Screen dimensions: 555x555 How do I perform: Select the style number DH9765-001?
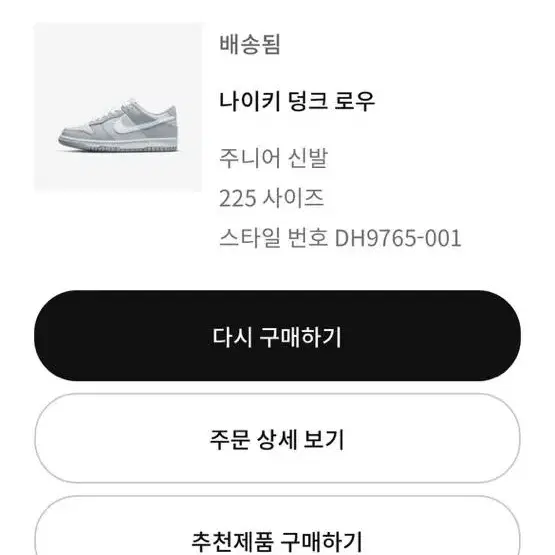(398, 238)
